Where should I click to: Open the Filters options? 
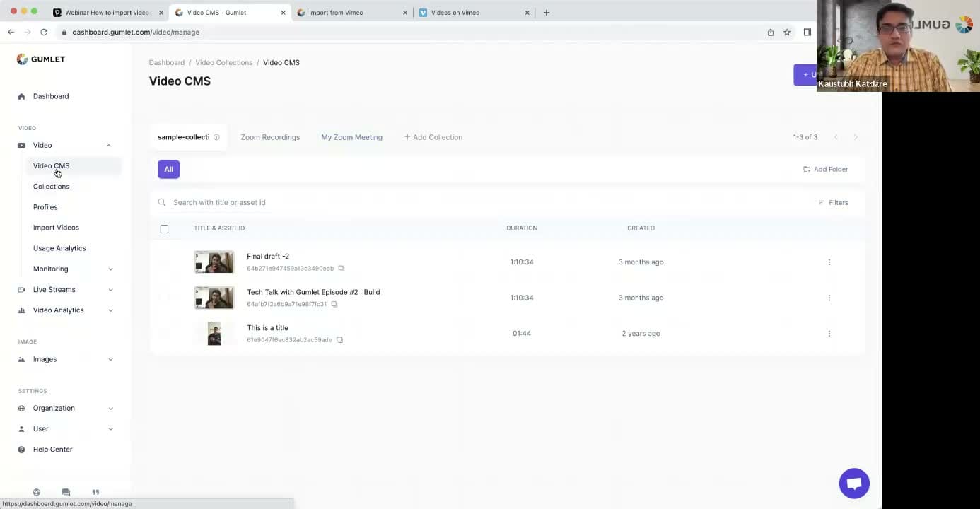(x=833, y=203)
